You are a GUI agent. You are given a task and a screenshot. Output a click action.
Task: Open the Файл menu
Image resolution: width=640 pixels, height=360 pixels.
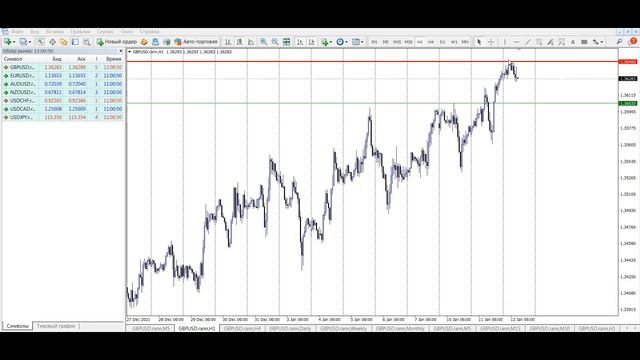[x=17, y=31]
